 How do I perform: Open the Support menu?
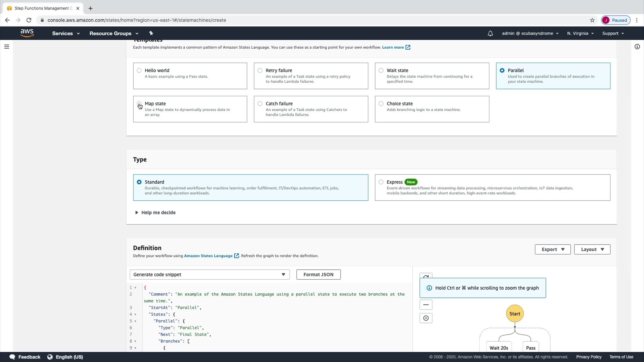coord(613,33)
